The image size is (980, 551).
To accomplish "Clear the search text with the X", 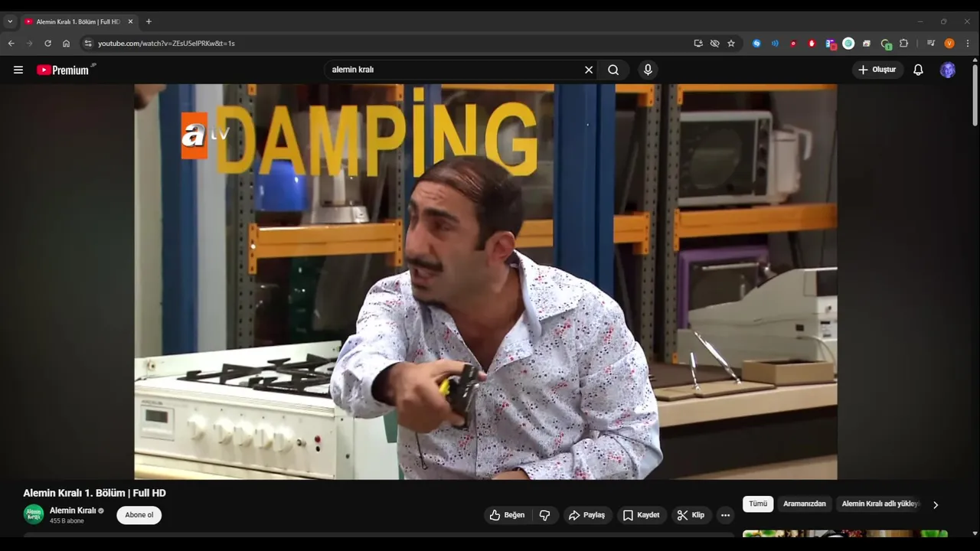I will coord(589,70).
